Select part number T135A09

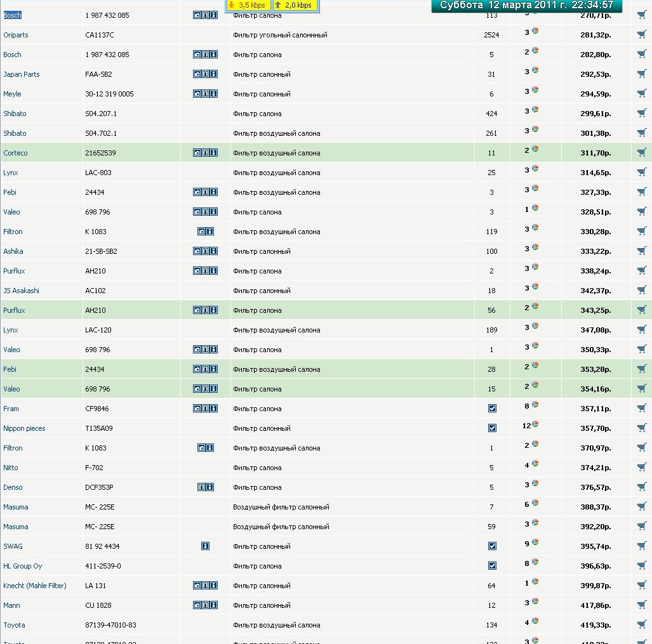pos(99,428)
